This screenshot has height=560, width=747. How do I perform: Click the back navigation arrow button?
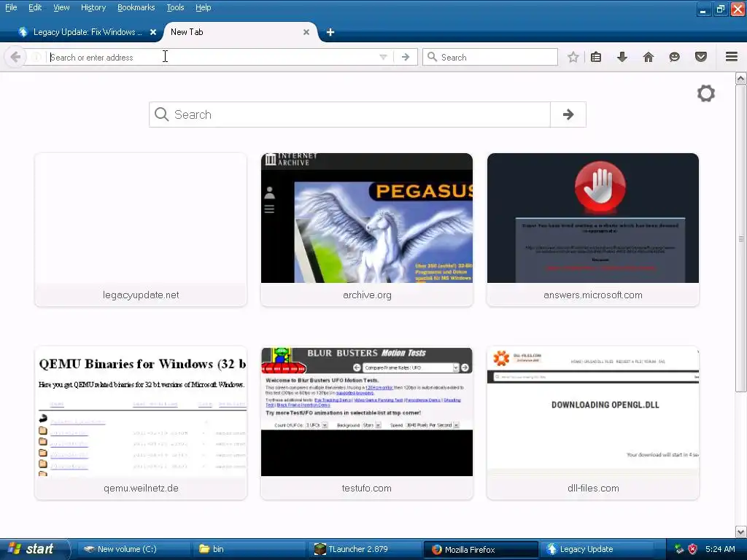pyautogui.click(x=15, y=57)
